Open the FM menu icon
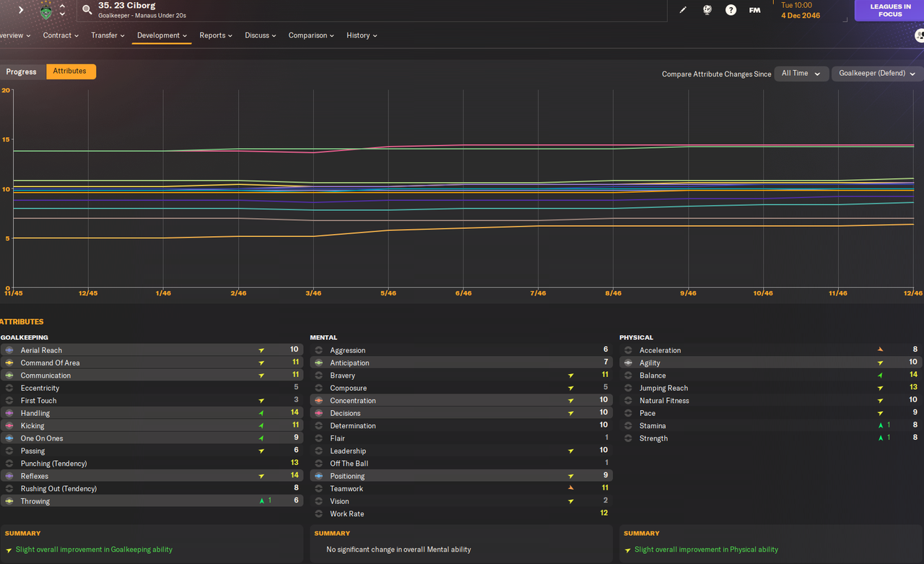 tap(754, 10)
